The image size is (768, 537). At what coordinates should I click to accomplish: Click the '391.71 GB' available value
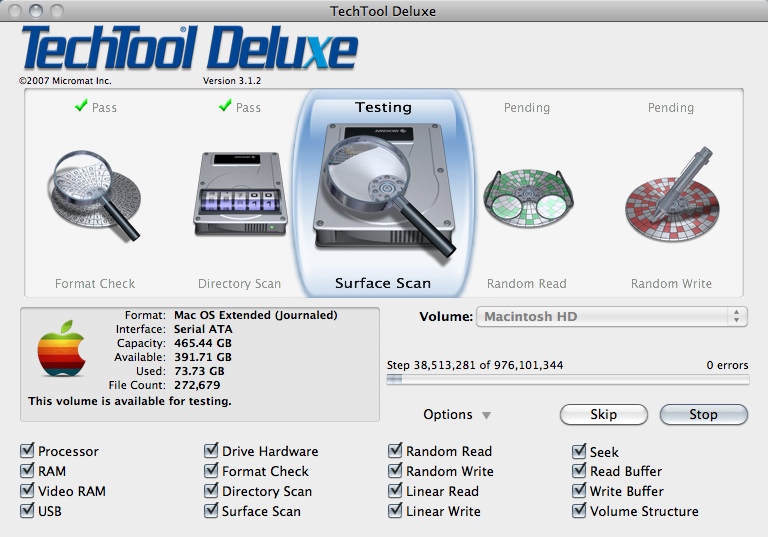[x=203, y=357]
